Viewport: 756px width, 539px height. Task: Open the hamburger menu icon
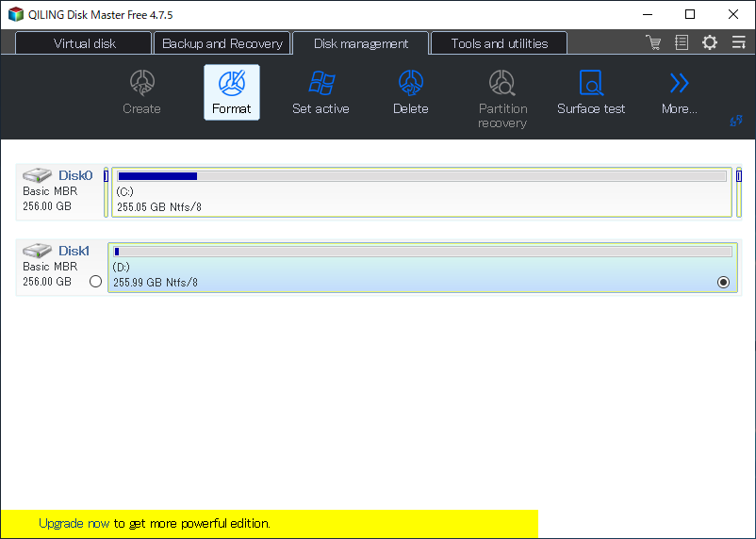[x=738, y=42]
